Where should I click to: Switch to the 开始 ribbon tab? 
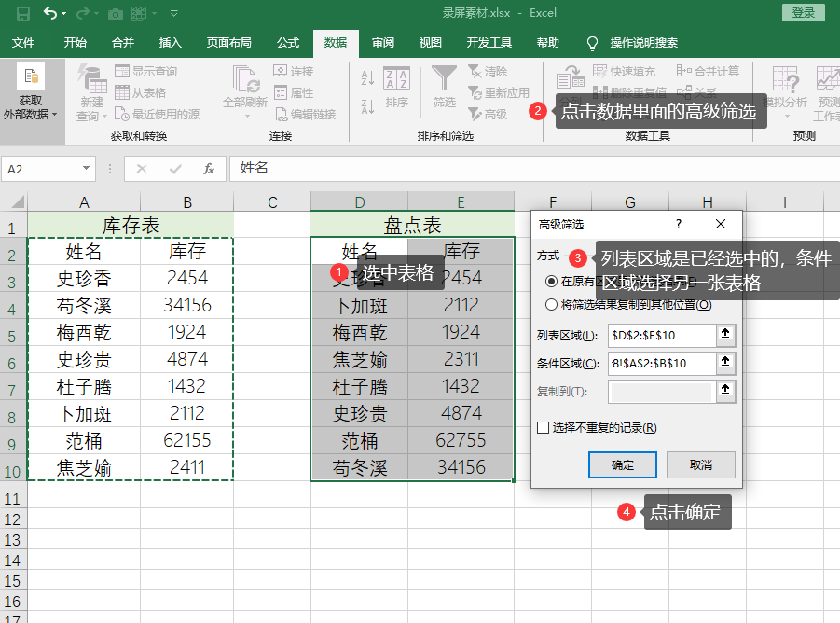(x=75, y=42)
